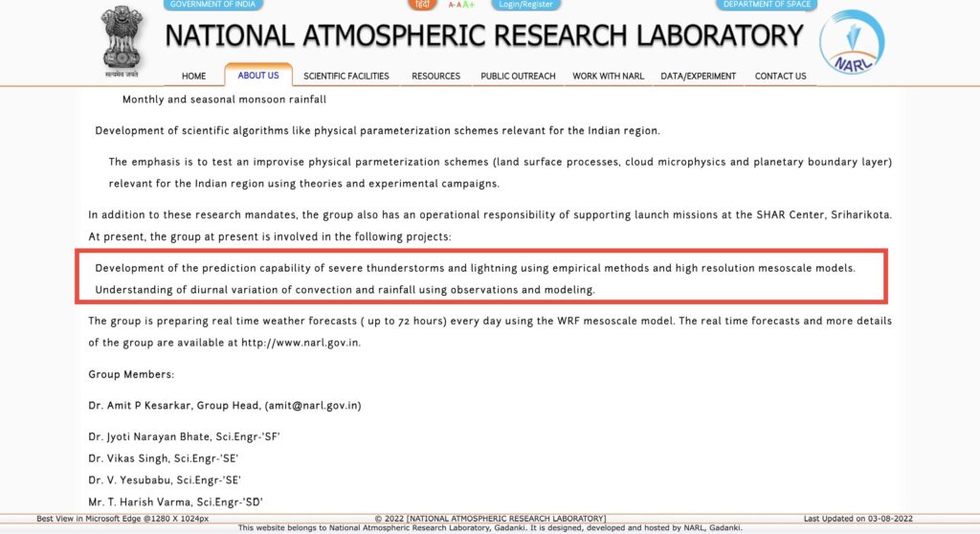This screenshot has height=534, width=980.
Task: Click the SHAR Center, Sriharikota sentence
Action: tap(490, 215)
